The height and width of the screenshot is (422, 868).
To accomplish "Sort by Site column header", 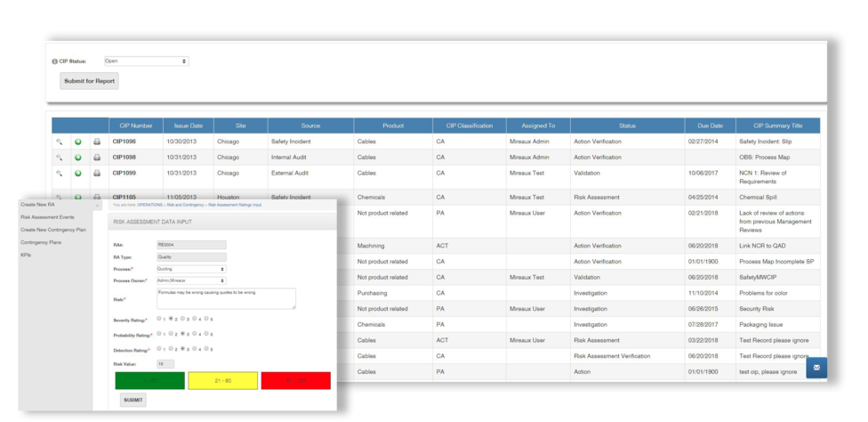I will coord(240,126).
